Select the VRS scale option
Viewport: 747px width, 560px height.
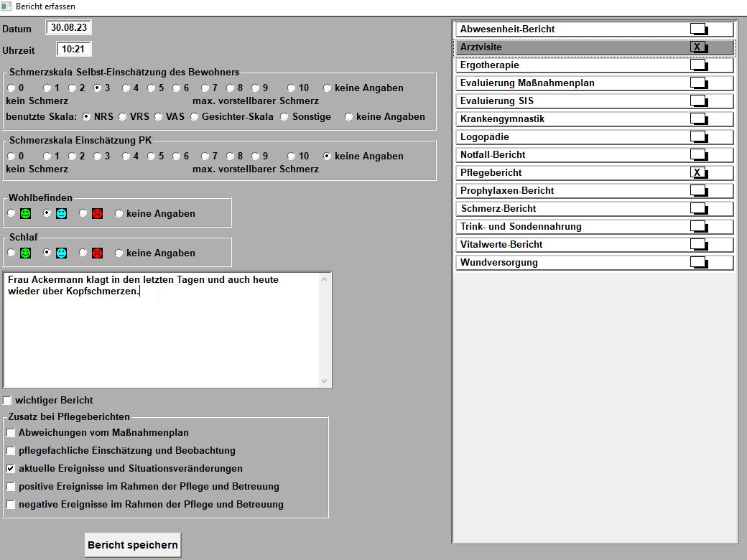pos(122,116)
